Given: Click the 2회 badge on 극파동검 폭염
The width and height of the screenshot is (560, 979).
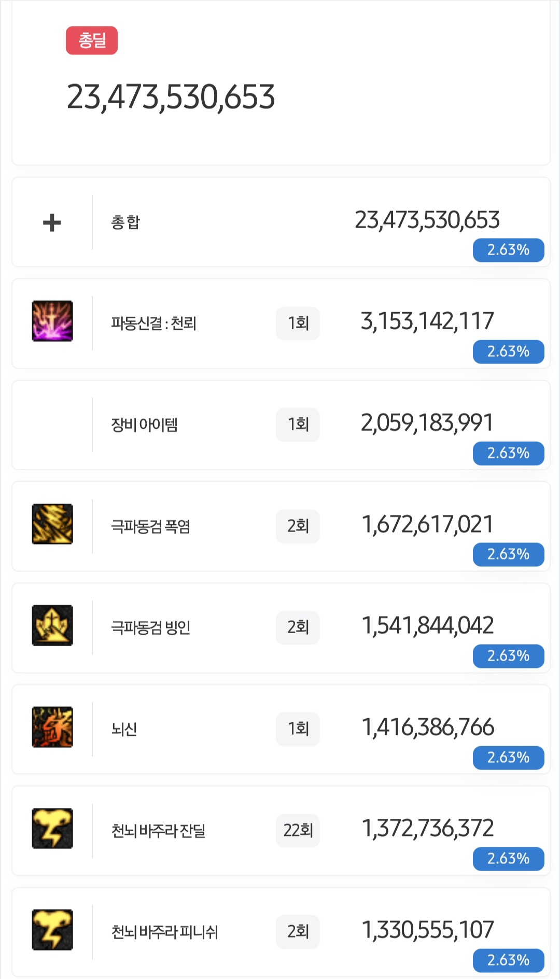Looking at the screenshot, I should pyautogui.click(x=298, y=526).
